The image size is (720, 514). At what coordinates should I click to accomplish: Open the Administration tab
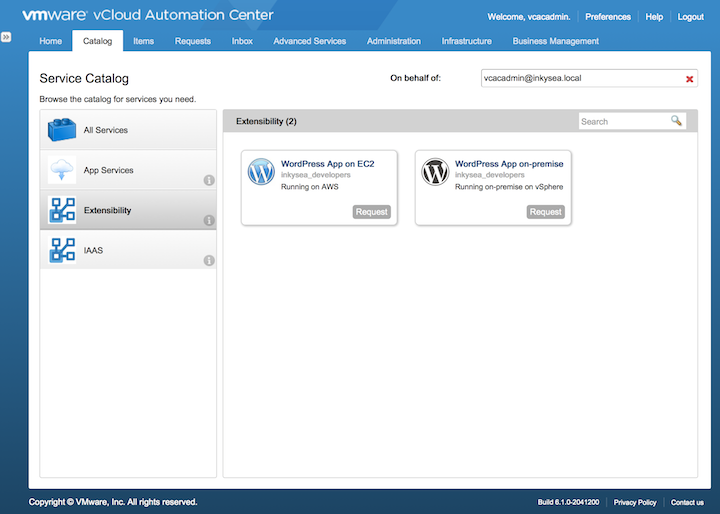(394, 41)
